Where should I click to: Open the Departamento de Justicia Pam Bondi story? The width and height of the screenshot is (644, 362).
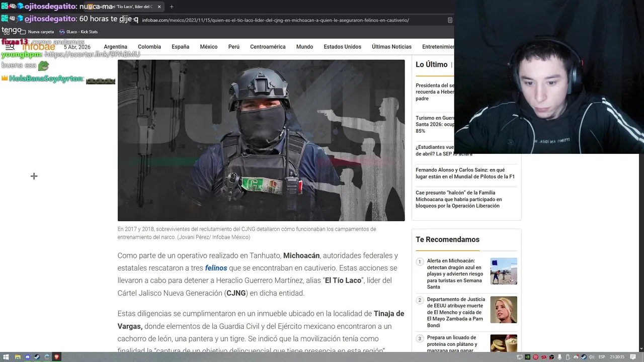point(456,312)
